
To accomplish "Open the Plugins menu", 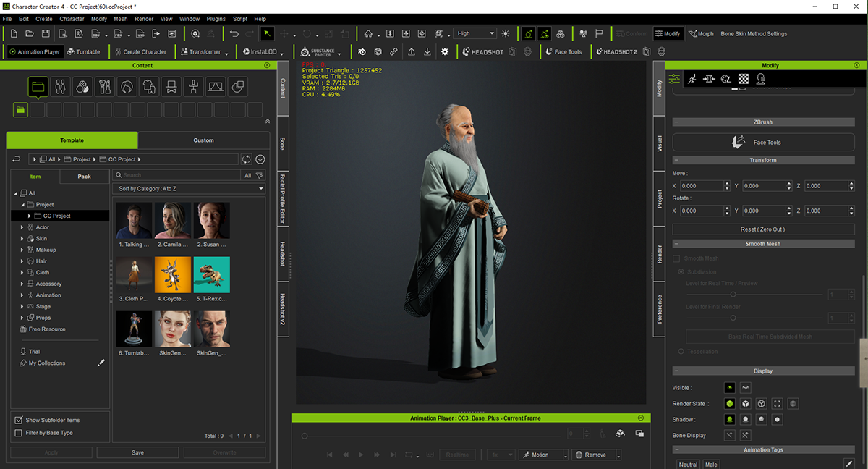I will click(216, 19).
